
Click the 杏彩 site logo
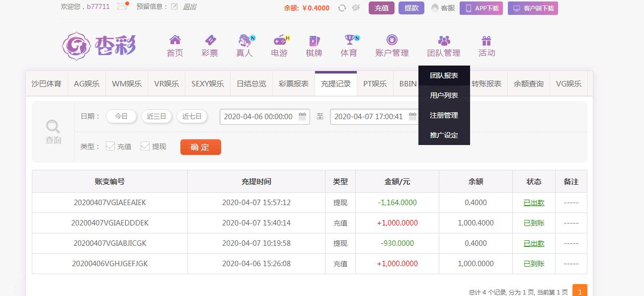tap(99, 46)
